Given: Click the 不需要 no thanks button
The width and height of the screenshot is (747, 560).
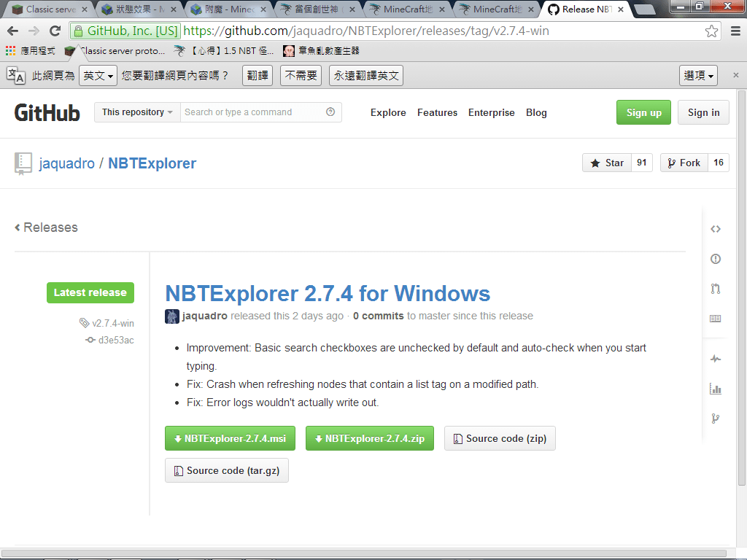Looking at the screenshot, I should pos(301,76).
